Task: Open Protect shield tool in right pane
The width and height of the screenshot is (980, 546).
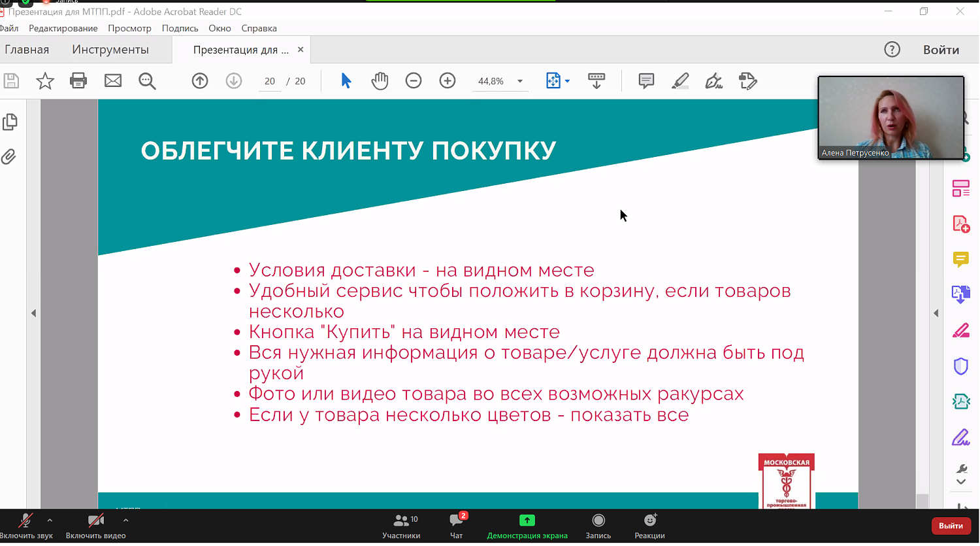Action: (961, 366)
